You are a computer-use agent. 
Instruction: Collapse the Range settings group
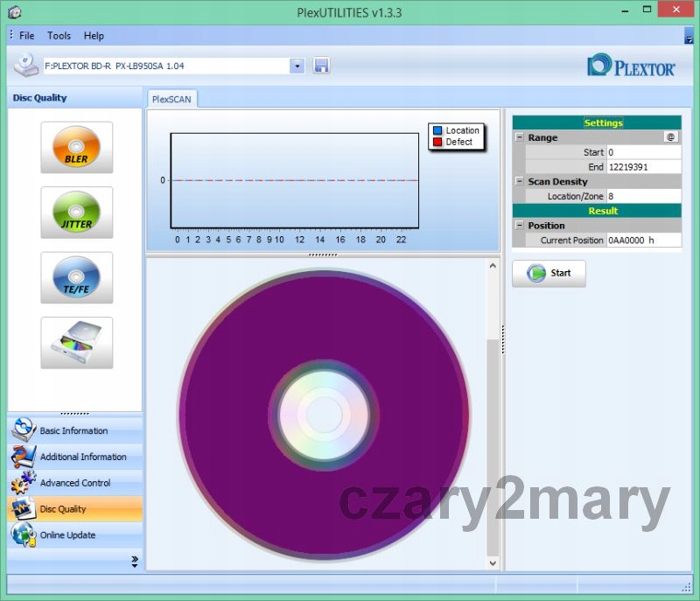click(x=520, y=137)
